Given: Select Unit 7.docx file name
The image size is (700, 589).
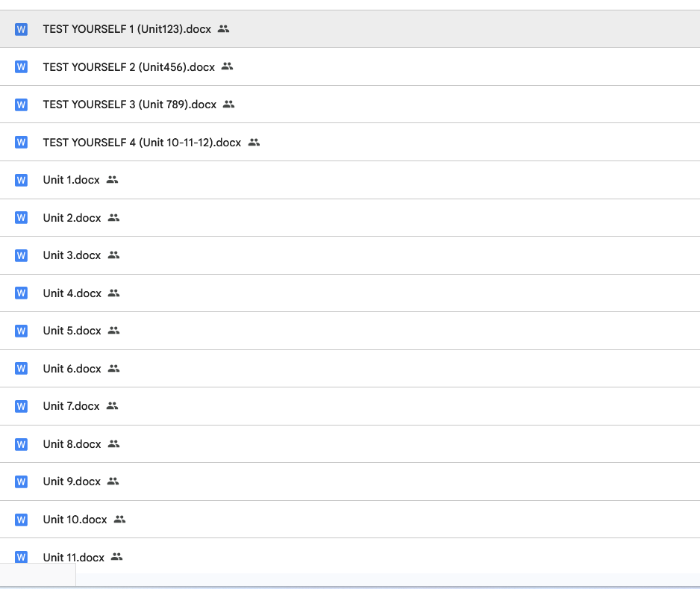Looking at the screenshot, I should point(71,406).
